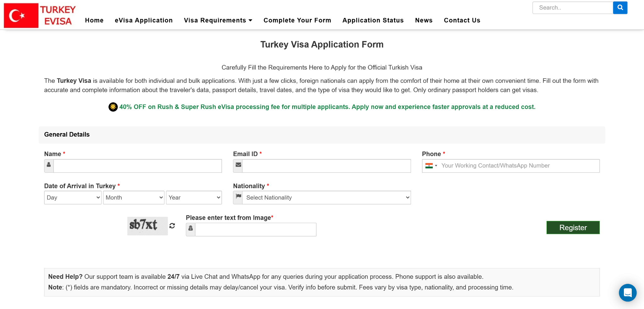
Task: Click the lock icon beside captcha input
Action: [x=191, y=229]
